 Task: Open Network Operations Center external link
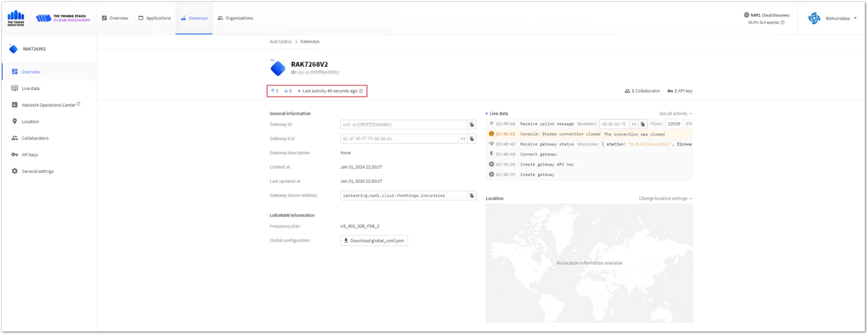tap(49, 105)
